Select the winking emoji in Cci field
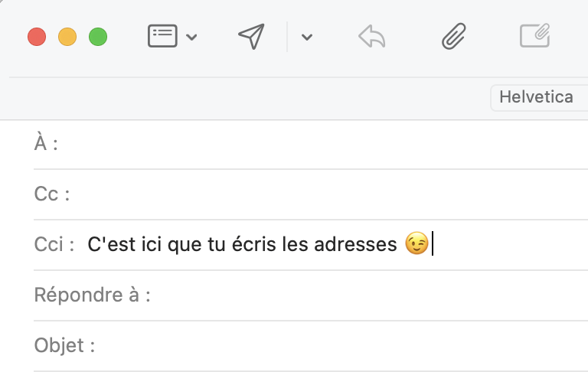This screenshot has width=588, height=372. [416, 245]
